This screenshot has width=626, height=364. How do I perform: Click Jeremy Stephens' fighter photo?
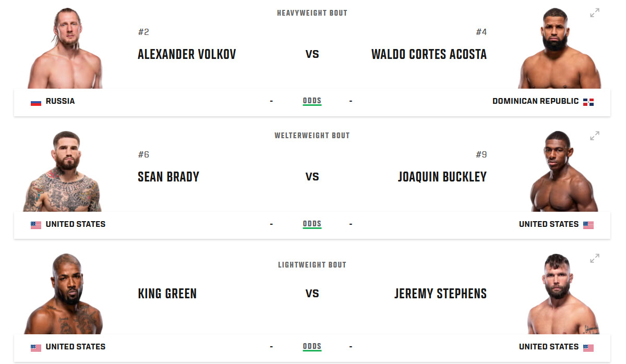560,295
